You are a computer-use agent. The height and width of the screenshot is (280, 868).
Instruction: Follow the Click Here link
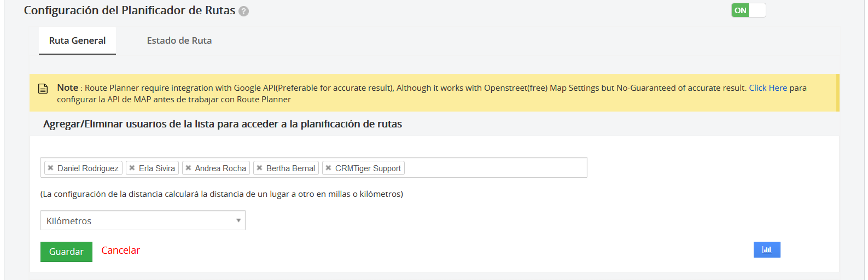(x=767, y=88)
